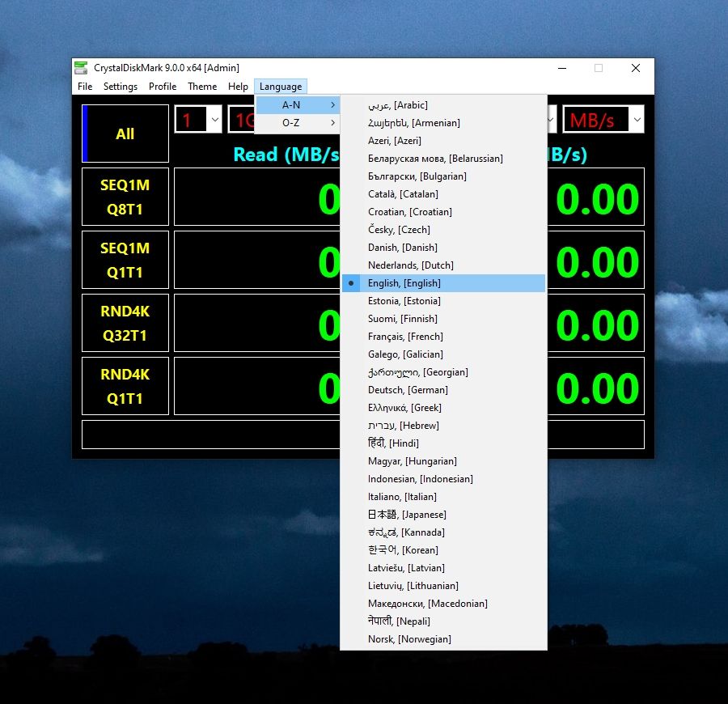
Task: Select Hungarian language
Action: (443, 461)
